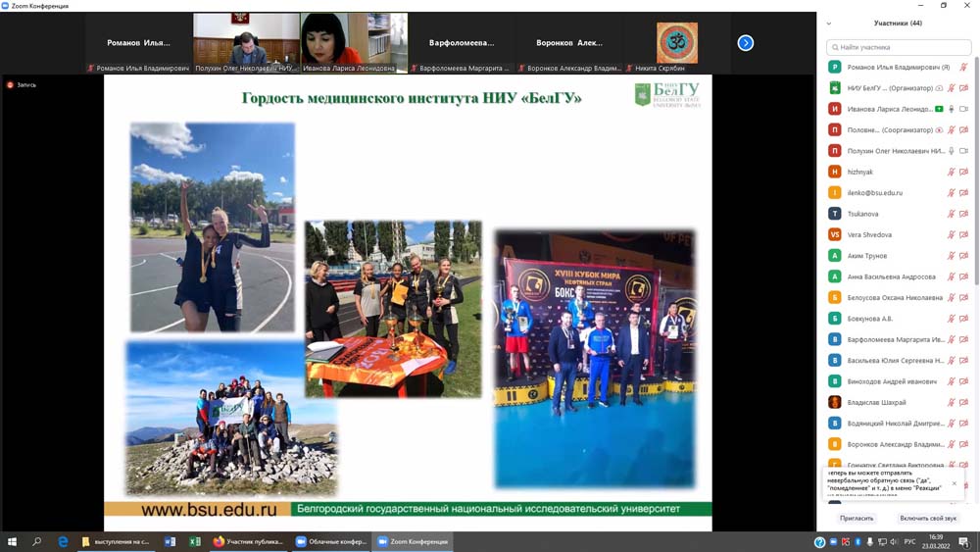Collapse the Участники panel with the chevron

pyautogui.click(x=829, y=24)
